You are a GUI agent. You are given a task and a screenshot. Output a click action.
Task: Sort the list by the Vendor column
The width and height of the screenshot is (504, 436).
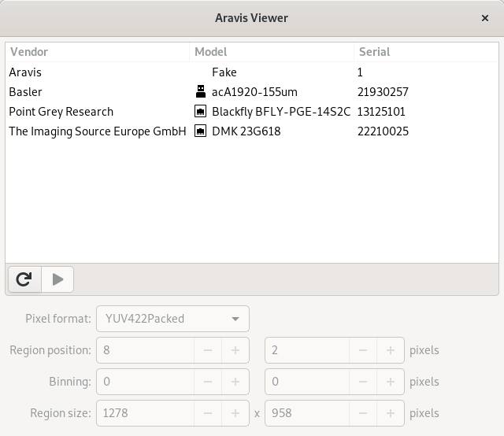(98, 52)
